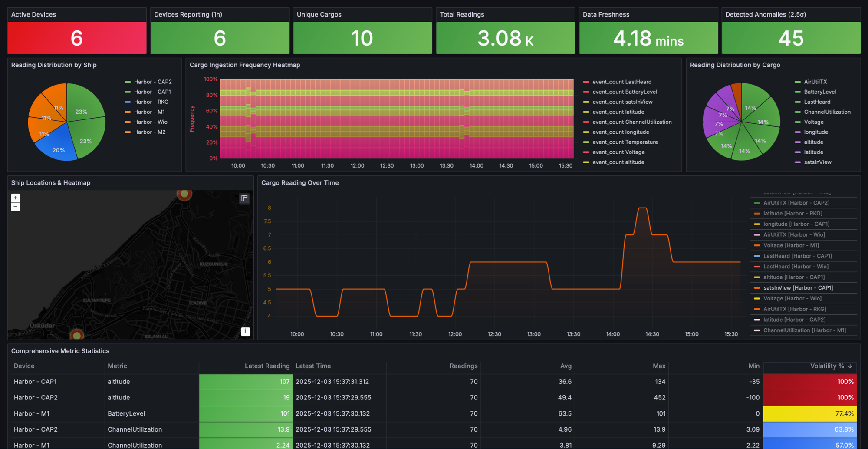Open the map layer control icon

[245, 198]
